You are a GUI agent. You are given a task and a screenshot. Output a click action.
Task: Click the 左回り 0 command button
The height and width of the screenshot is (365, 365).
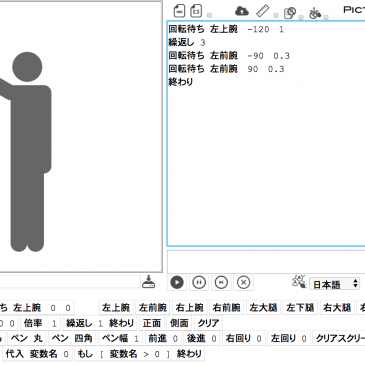(x=289, y=338)
